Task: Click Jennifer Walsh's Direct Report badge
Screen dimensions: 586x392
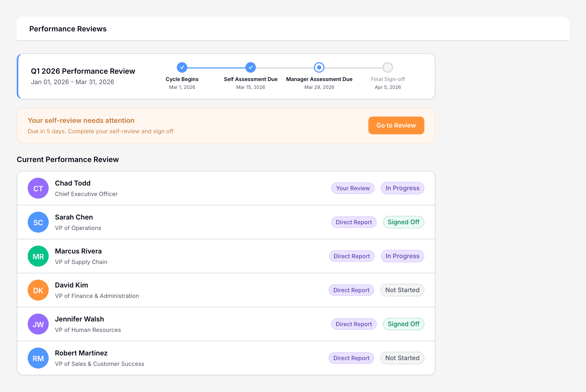Action: (x=354, y=324)
